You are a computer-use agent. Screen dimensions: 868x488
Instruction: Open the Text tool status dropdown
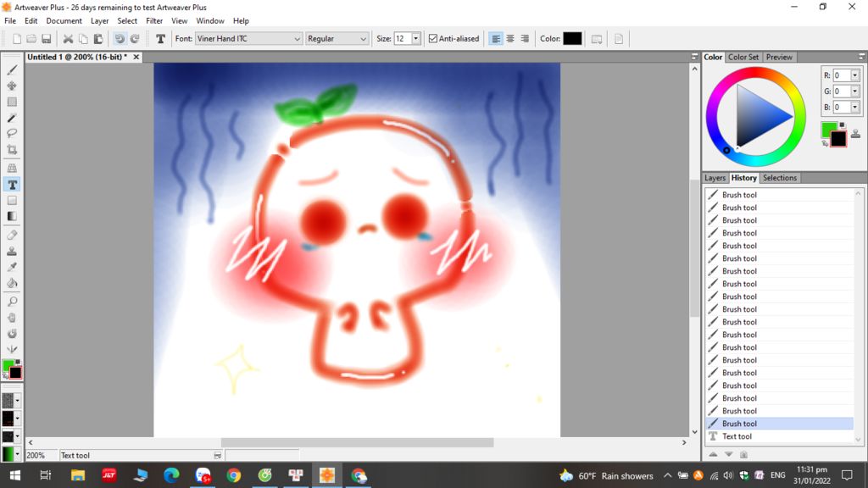pos(218,455)
